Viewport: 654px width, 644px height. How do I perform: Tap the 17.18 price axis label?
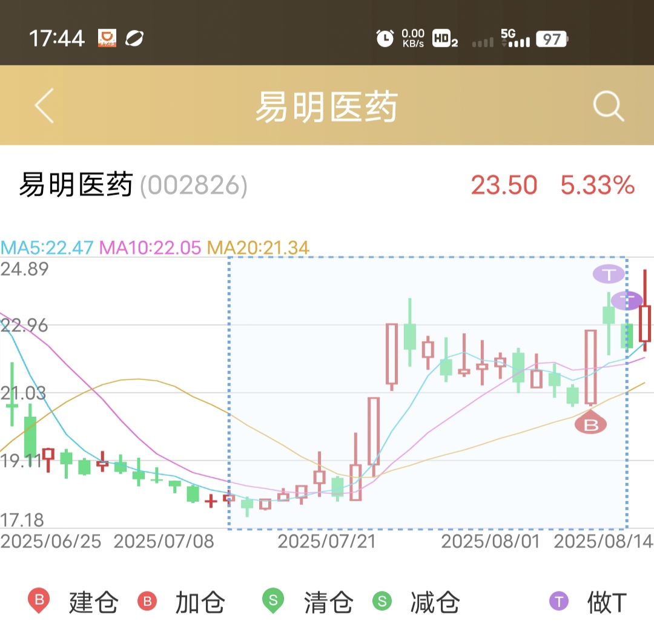click(x=22, y=520)
